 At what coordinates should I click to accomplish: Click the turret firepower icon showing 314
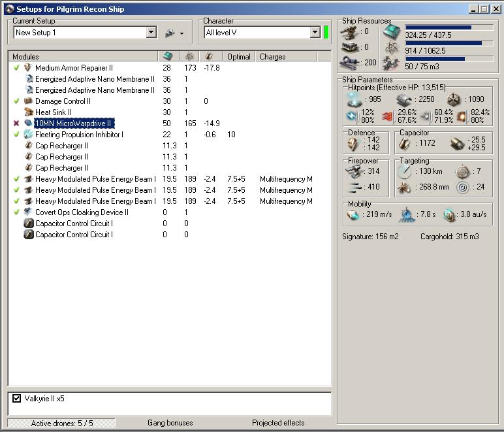[354, 171]
